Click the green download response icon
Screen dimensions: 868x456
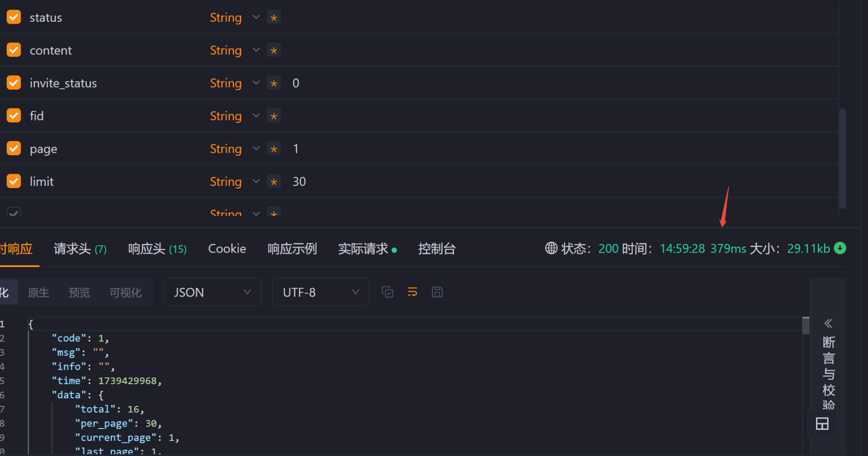coord(840,248)
